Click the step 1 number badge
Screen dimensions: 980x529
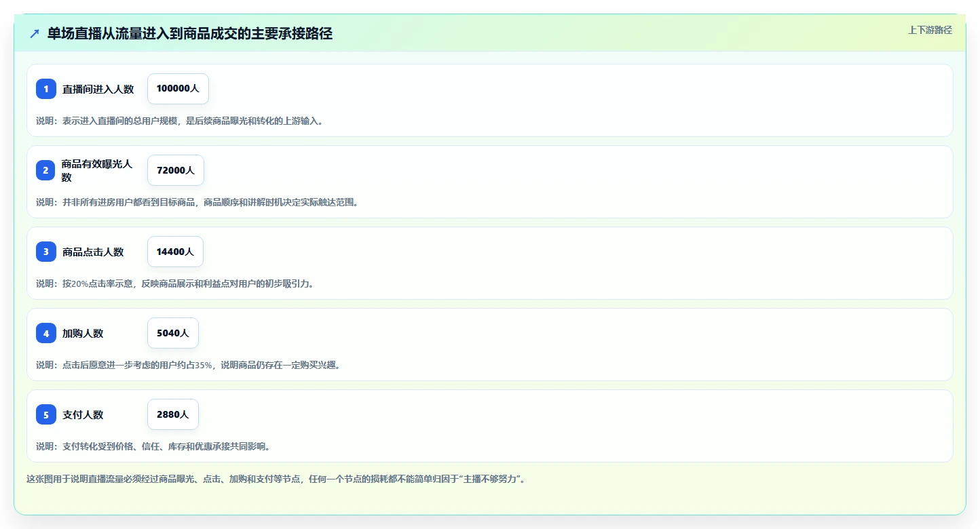click(46, 89)
